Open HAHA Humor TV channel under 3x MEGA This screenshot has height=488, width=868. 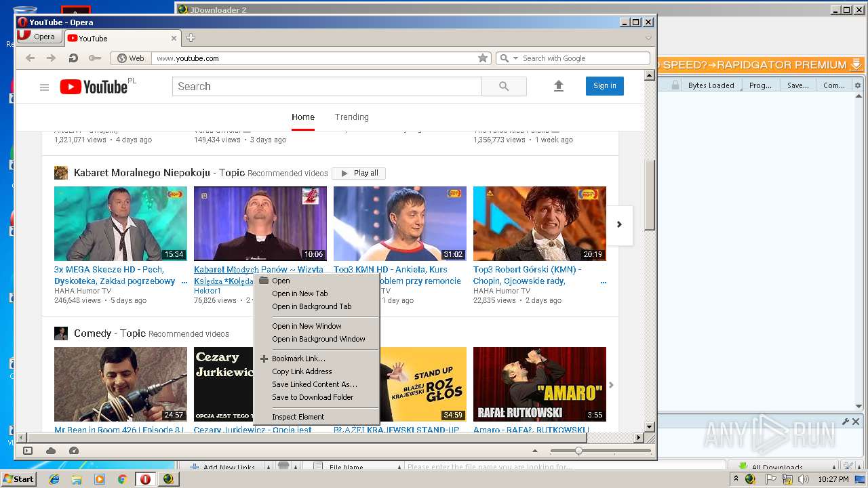[x=83, y=291]
